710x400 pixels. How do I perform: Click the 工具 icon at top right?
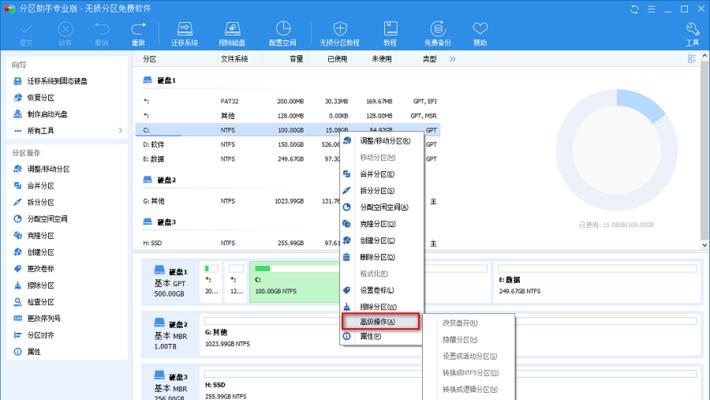[x=692, y=34]
